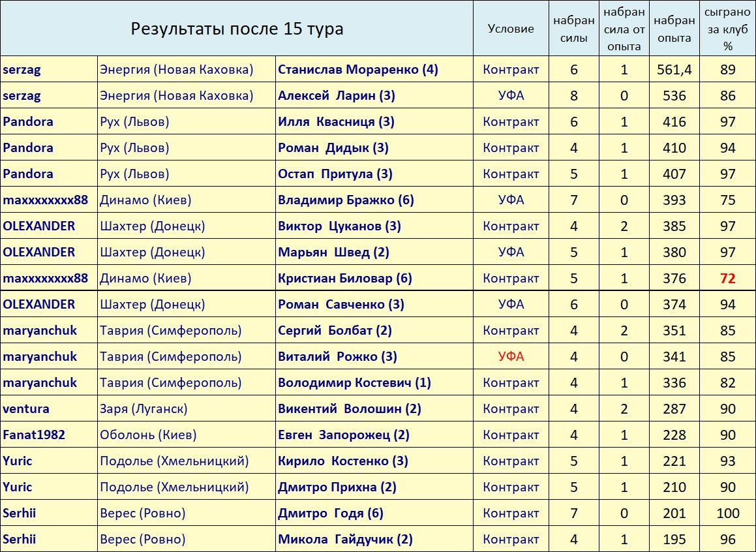Select 'Шахтер (Донецк)' in Швед's row
This screenshot has width=756, height=552.
point(153,252)
